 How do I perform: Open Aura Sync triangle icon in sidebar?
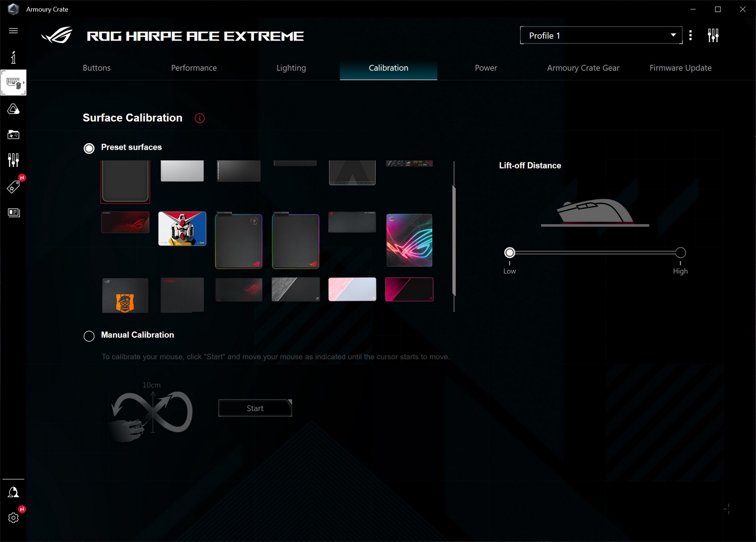click(x=13, y=109)
